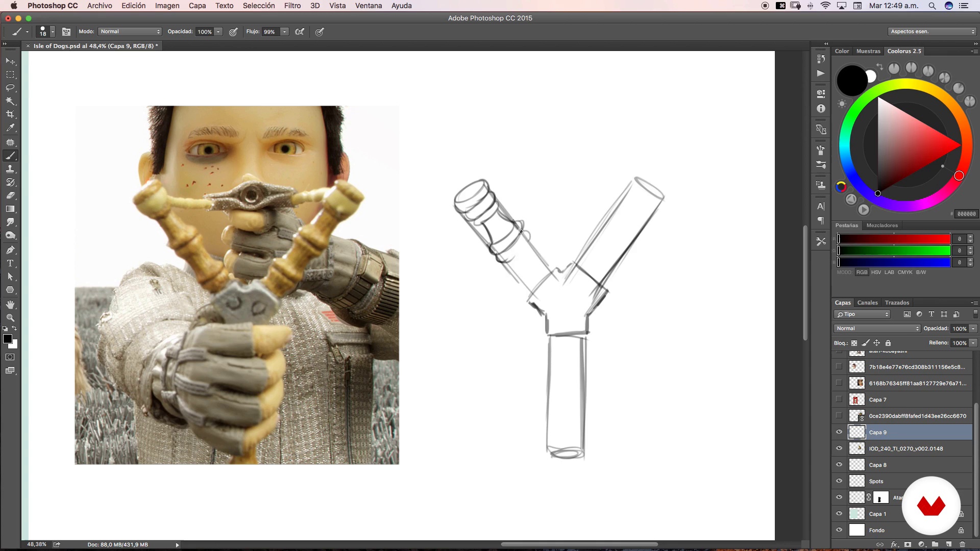Image resolution: width=980 pixels, height=551 pixels.
Task: Select the Zoom tool
Action: click(10, 317)
